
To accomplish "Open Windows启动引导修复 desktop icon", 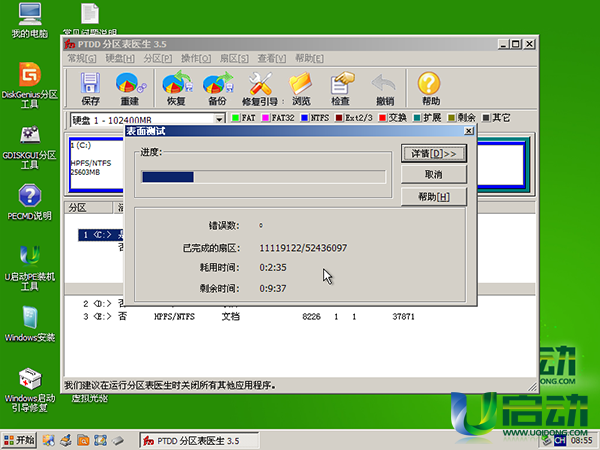I will click(29, 390).
